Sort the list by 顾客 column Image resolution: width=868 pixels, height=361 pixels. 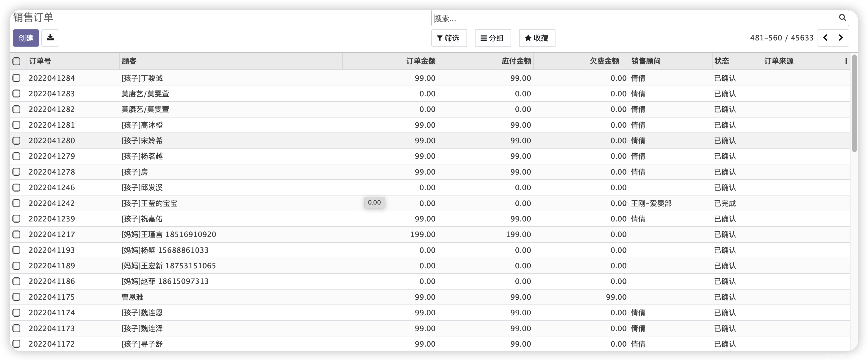pyautogui.click(x=129, y=61)
